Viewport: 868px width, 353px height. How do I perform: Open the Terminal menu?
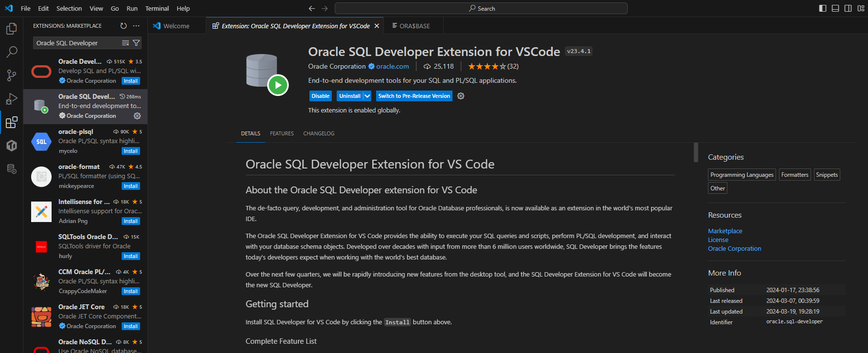(x=157, y=8)
